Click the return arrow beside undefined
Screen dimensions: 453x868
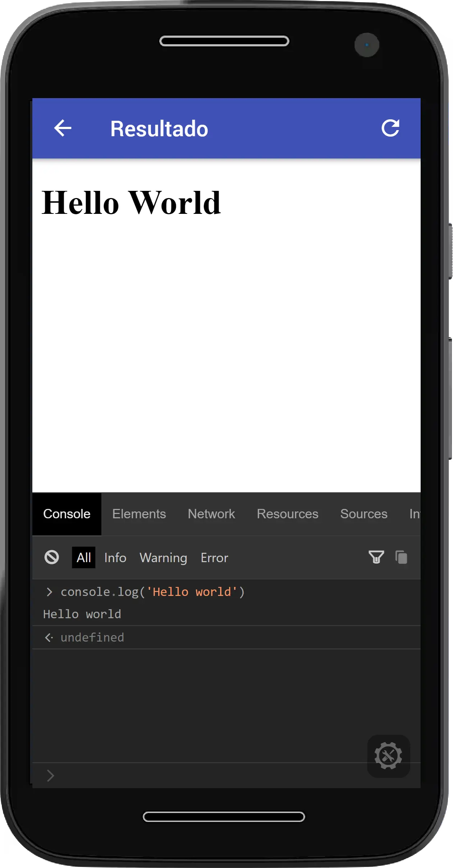tap(49, 638)
